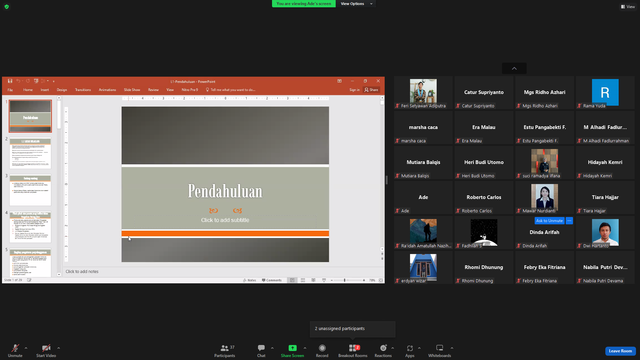Open the Design ribbon tab
The image size is (640, 360).
[x=62, y=90]
